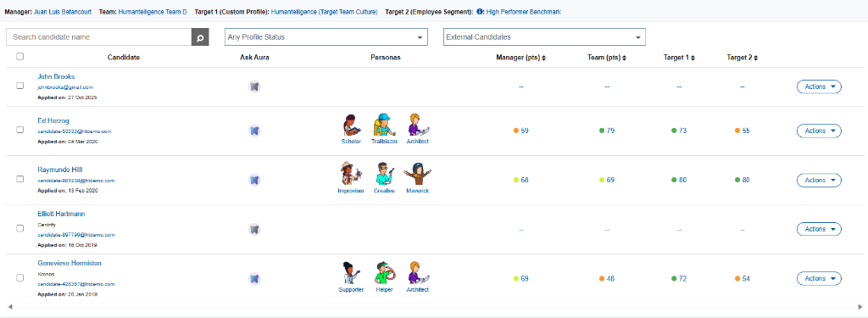Open Elliott Hartmann candidate profile
The width and height of the screenshot is (868, 318).
[61, 214]
